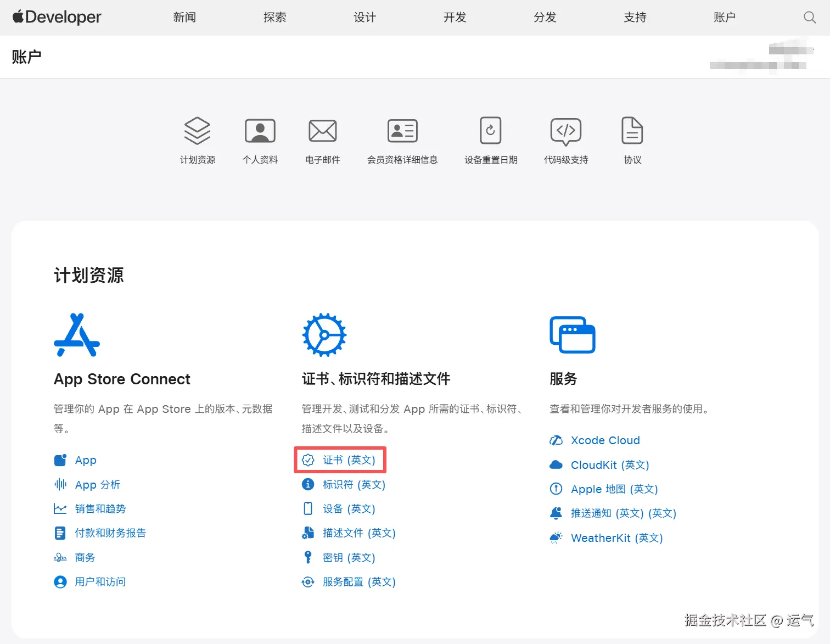Open 用户和访问 link
The width and height of the screenshot is (830, 644).
100,582
